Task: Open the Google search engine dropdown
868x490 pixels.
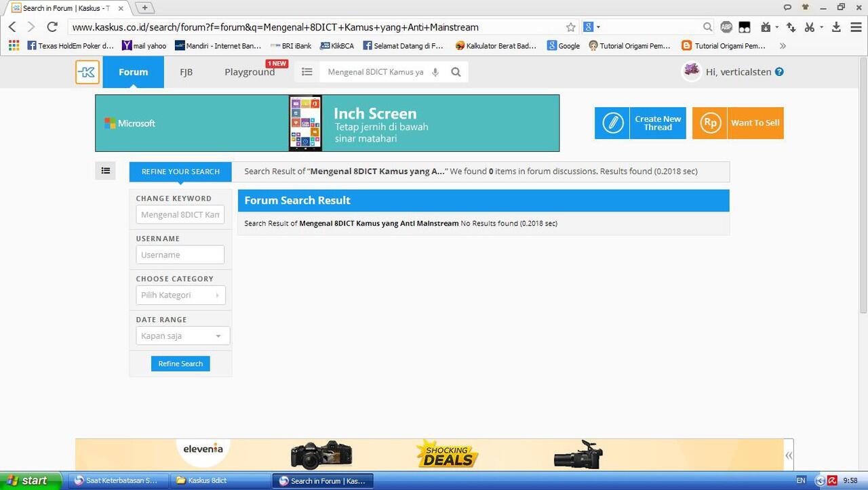Action: 592,27
